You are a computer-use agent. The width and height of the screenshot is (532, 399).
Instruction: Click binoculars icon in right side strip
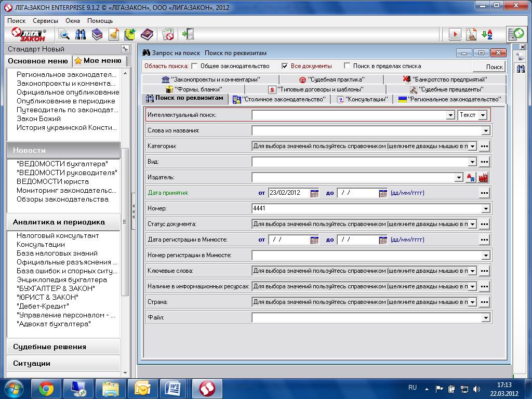[521, 69]
